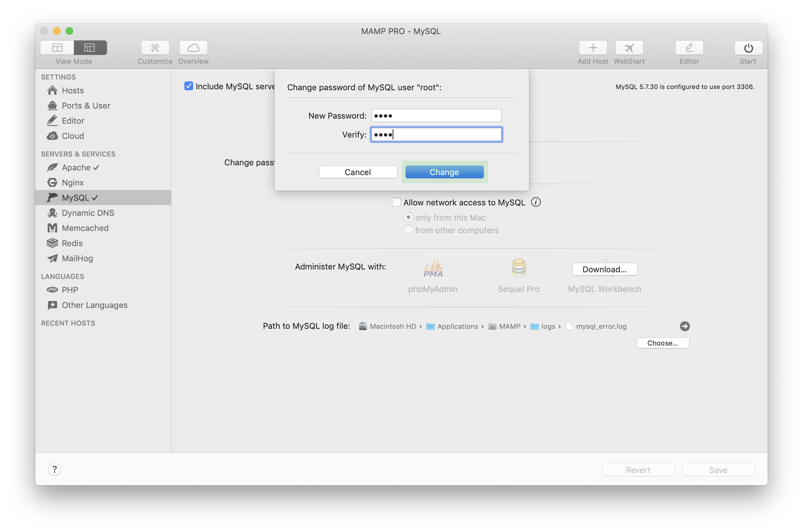Image resolution: width=803 pixels, height=532 pixels.
Task: Open Overview via the cloud icon
Action: click(x=193, y=48)
